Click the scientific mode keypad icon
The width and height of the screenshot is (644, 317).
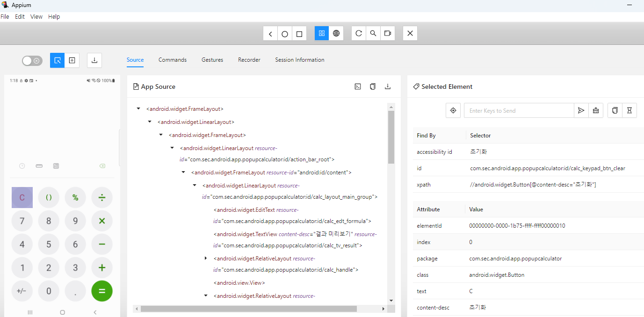coord(56,166)
